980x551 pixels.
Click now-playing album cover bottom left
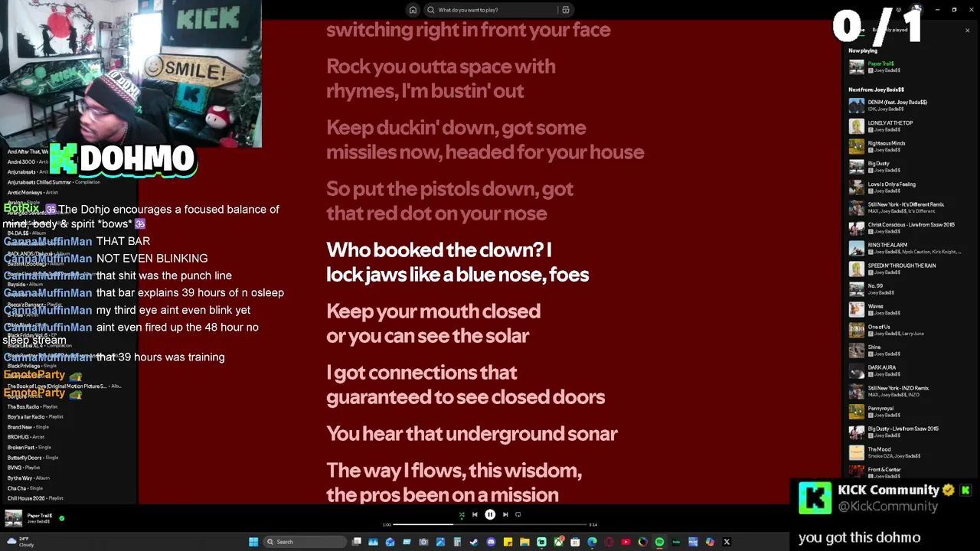pos(13,518)
